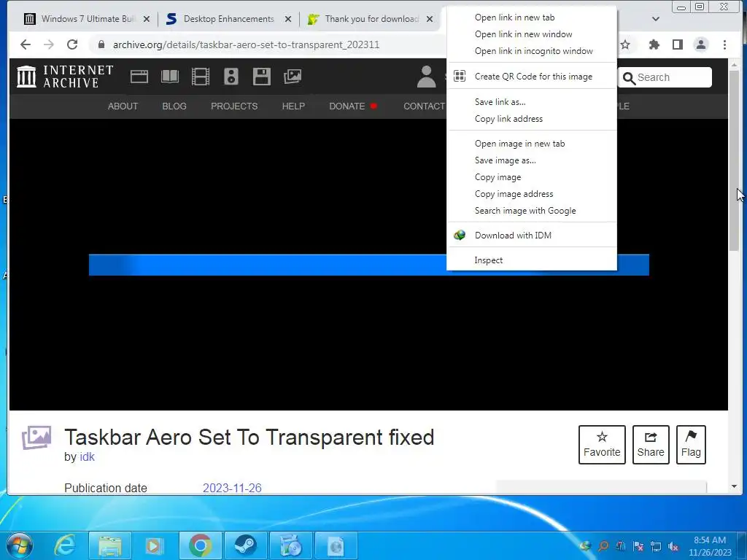Expand the Chrome tab search chevron
The image size is (747, 560).
point(656,19)
